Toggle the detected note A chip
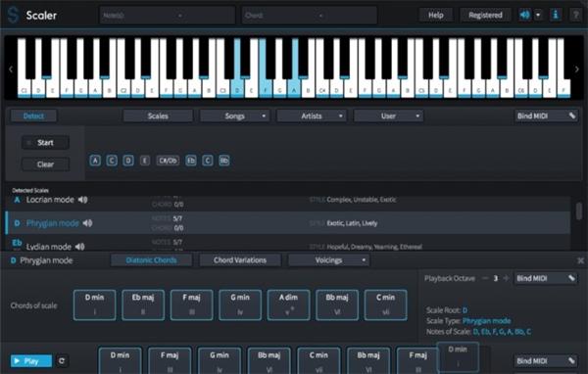 pyautogui.click(x=95, y=161)
